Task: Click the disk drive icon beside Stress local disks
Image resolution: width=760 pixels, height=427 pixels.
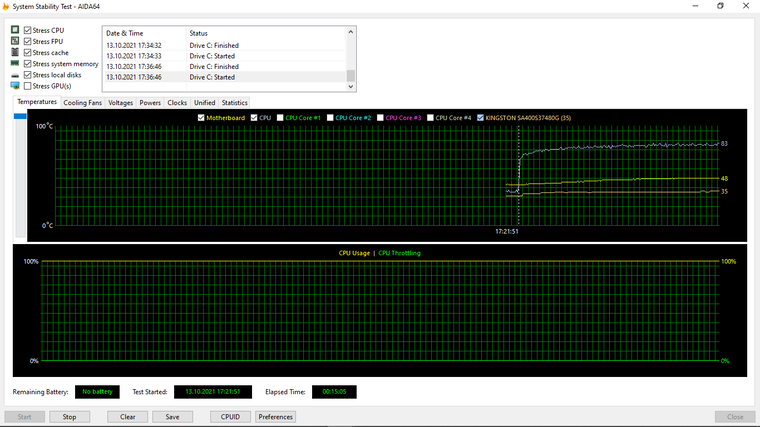Action: click(15, 75)
